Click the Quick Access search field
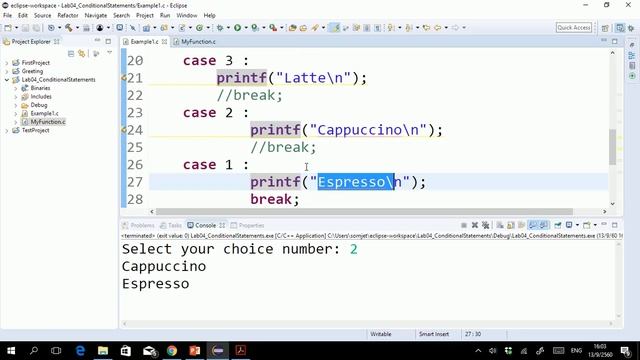640x360 pixels. (x=574, y=28)
